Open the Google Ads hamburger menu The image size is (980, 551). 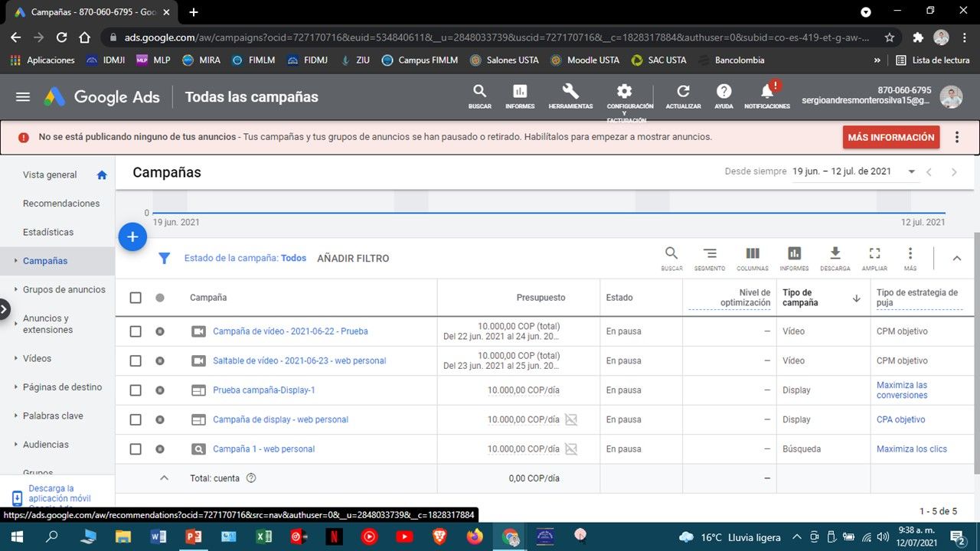(23, 97)
